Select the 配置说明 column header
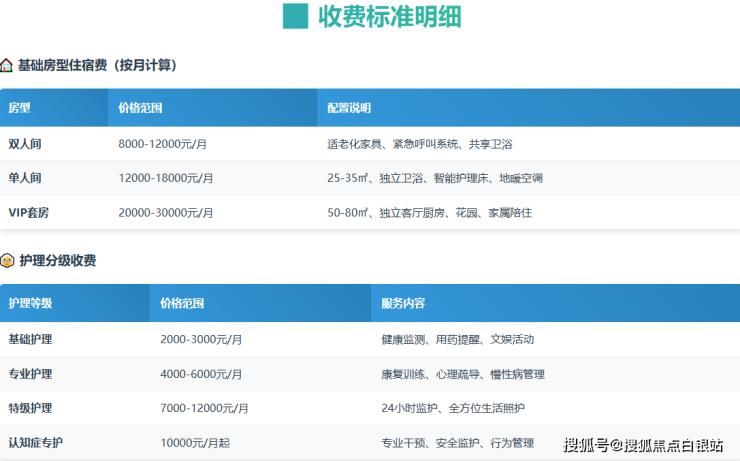Image resolution: width=740 pixels, height=461 pixels. tap(349, 108)
